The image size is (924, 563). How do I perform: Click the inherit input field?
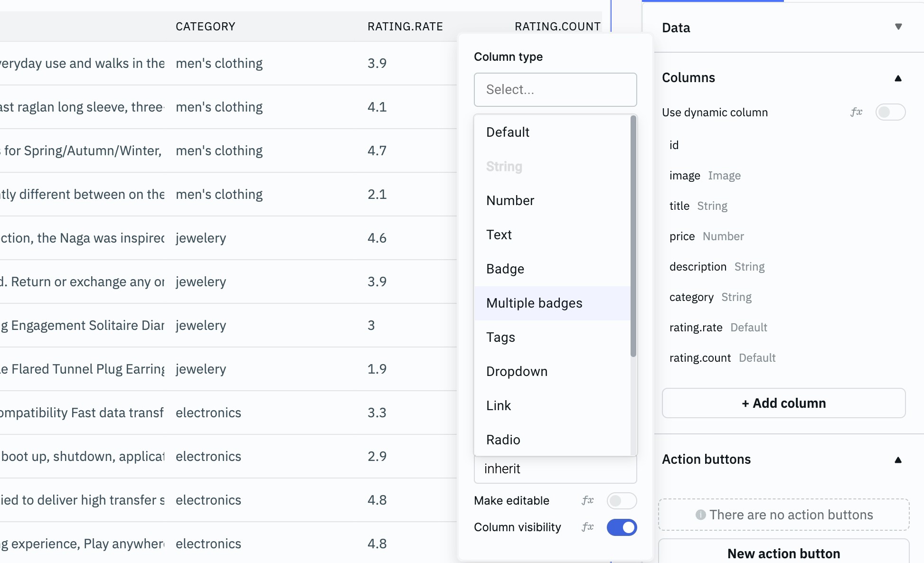tap(555, 469)
